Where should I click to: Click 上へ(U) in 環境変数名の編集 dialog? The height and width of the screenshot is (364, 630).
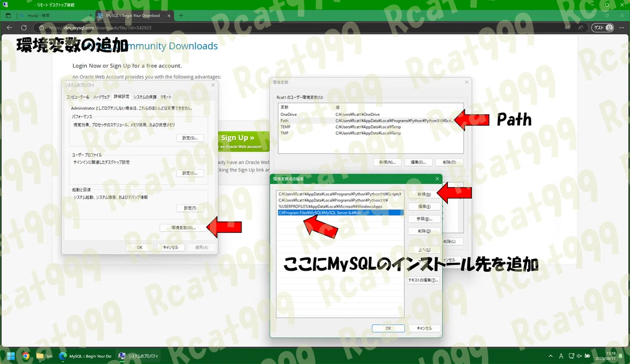coord(424,250)
